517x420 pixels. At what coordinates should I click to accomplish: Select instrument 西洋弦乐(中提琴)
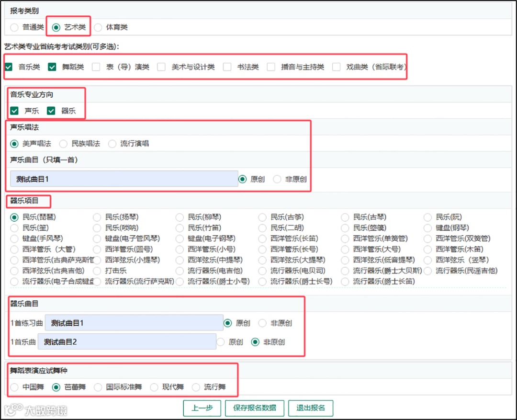click(x=180, y=261)
